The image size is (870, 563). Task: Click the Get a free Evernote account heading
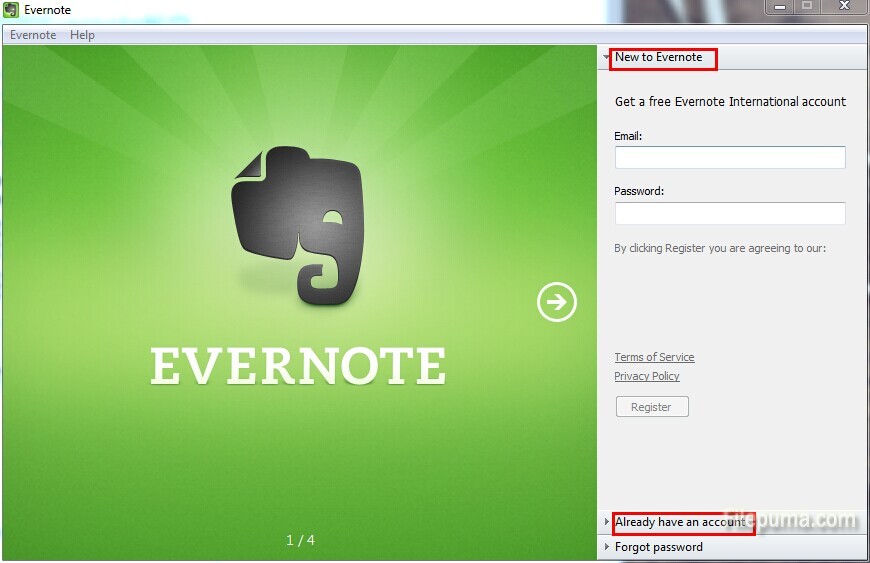point(730,102)
